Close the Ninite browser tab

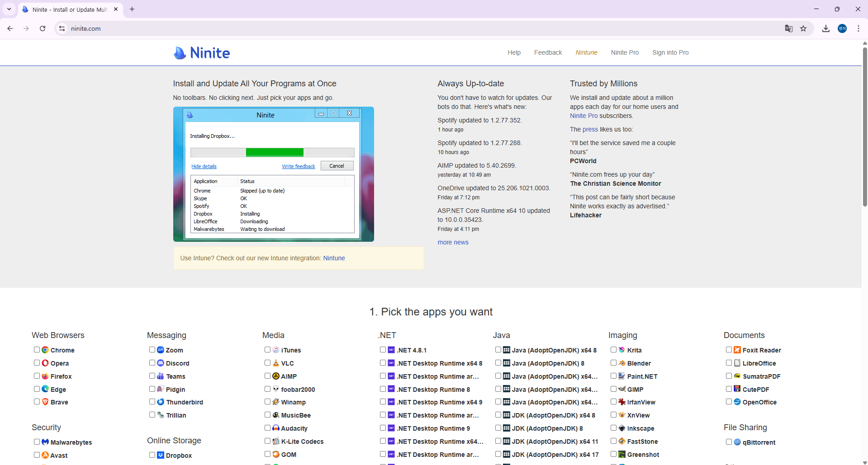[116, 9]
